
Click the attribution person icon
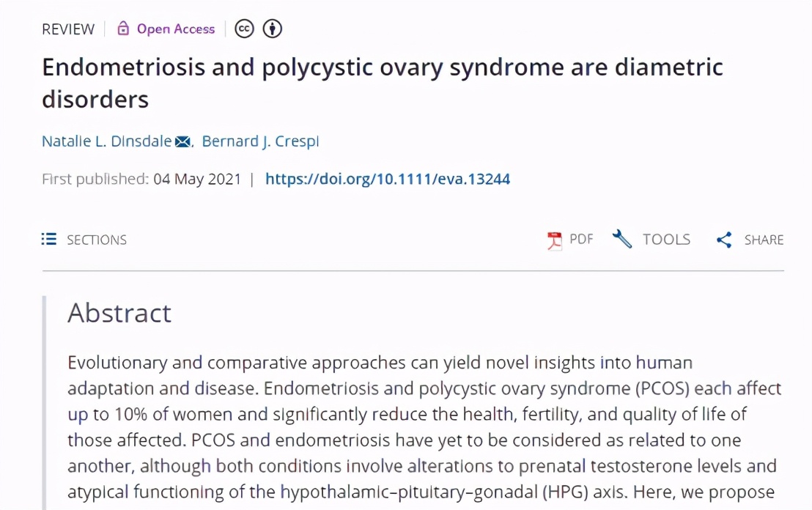(x=273, y=29)
